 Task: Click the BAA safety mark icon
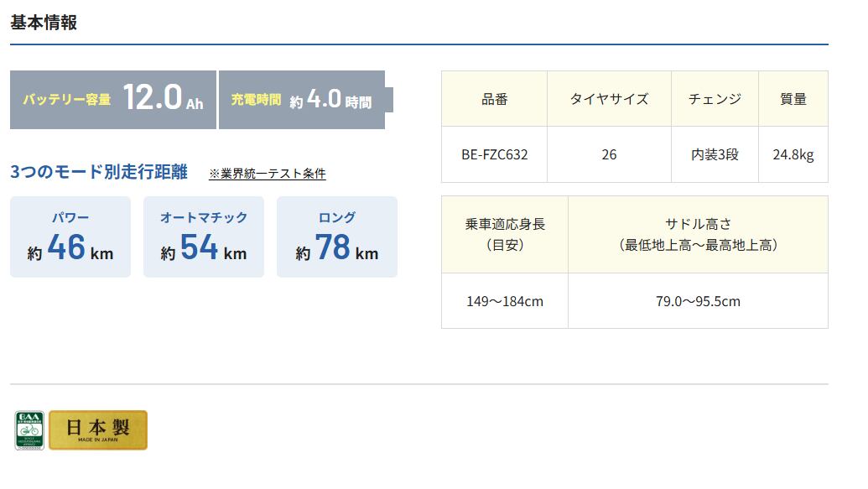tap(29, 429)
